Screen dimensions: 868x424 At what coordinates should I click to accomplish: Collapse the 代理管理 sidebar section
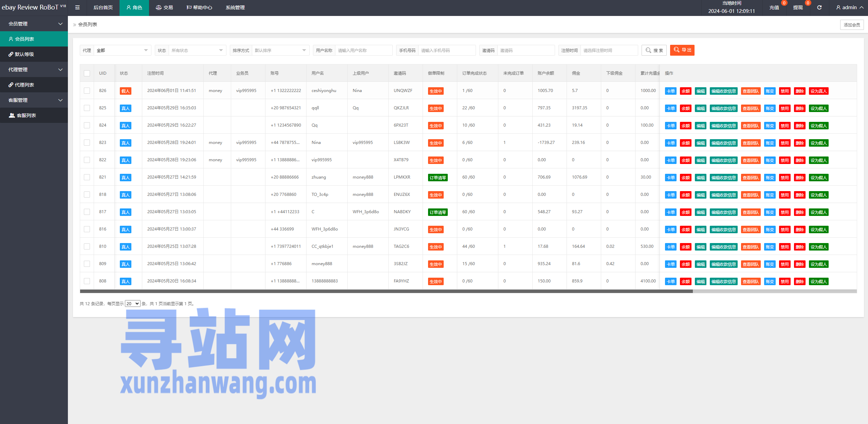tap(34, 70)
